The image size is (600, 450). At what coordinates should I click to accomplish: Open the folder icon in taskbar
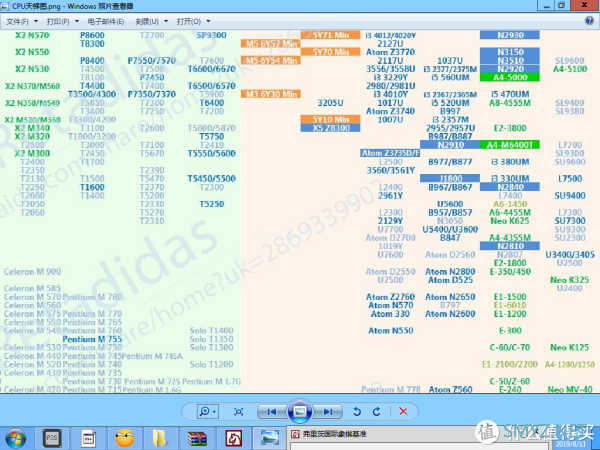pos(160,438)
